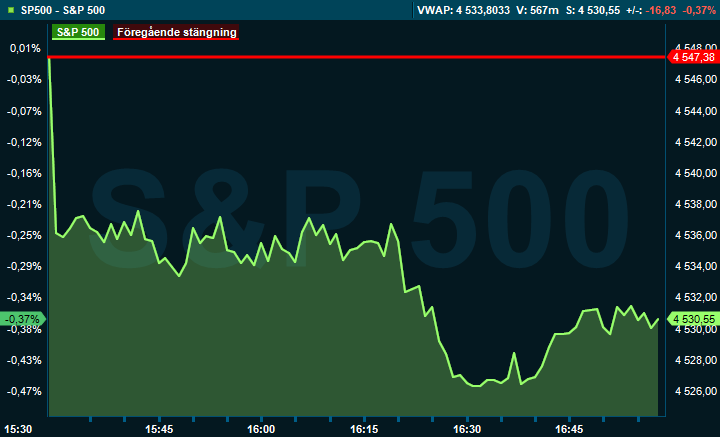The height and width of the screenshot is (437, 720).
Task: Click the 15:45 time axis label
Action: coord(159,430)
